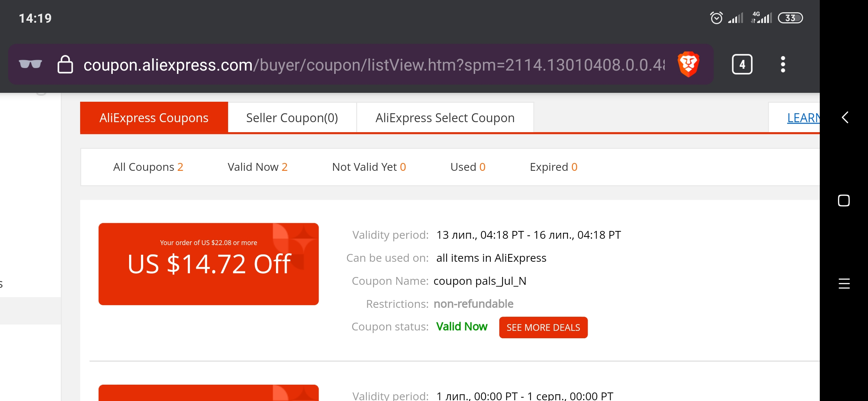Screen dimensions: 868x401
Task: Tap the Brave Shields lion icon
Action: tap(688, 65)
